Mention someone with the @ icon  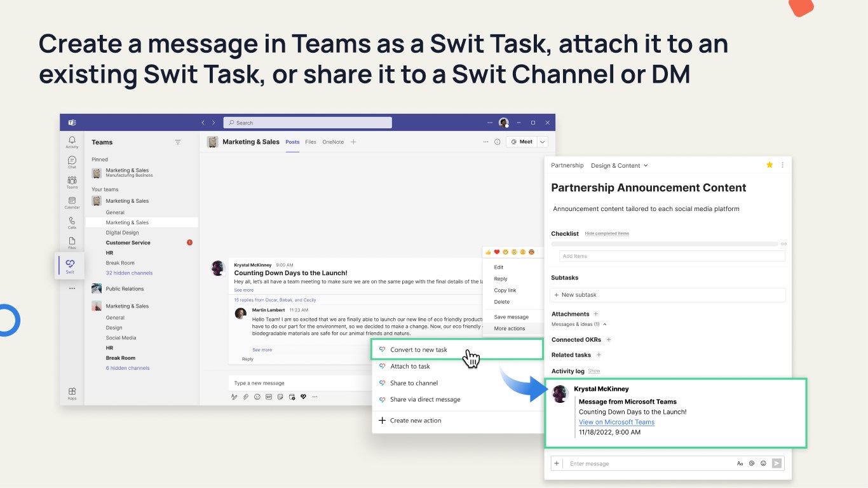tap(752, 463)
